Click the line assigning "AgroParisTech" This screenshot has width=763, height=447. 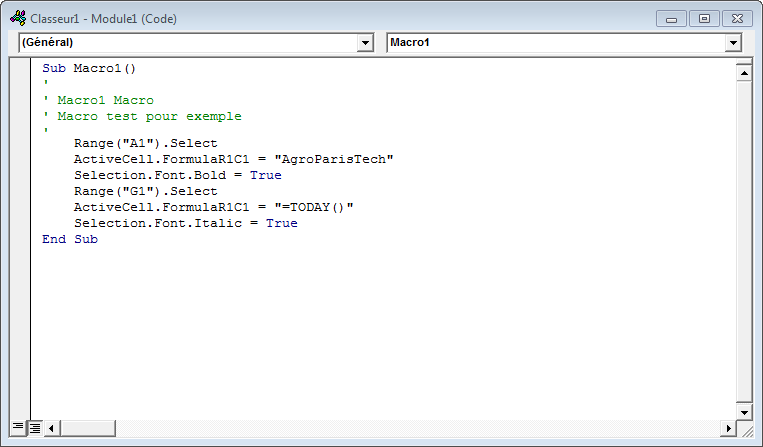point(234,159)
